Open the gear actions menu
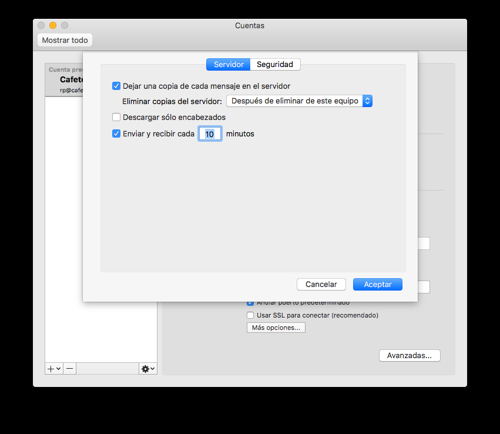Screen dimensions: 500x434 pyautogui.click(x=148, y=369)
